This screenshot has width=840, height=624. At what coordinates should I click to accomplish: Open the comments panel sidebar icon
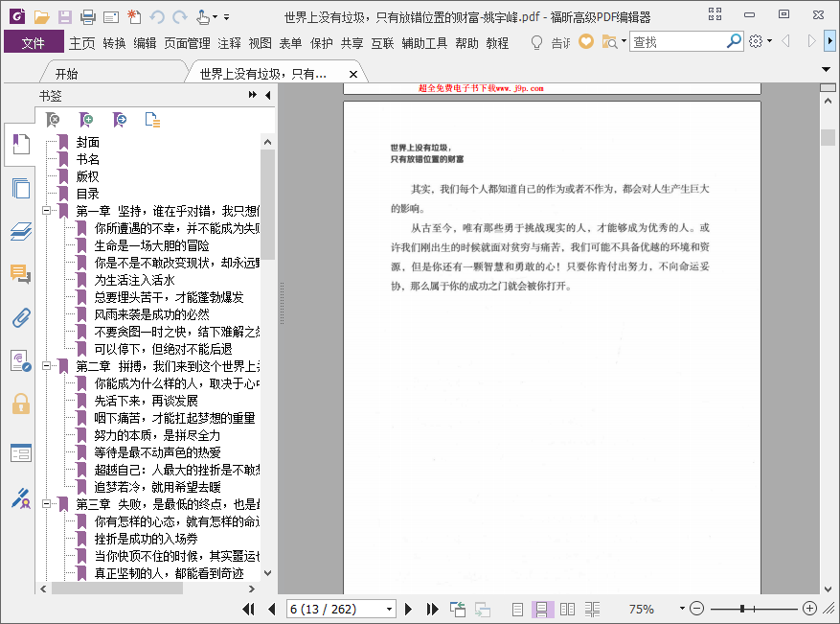pos(21,274)
